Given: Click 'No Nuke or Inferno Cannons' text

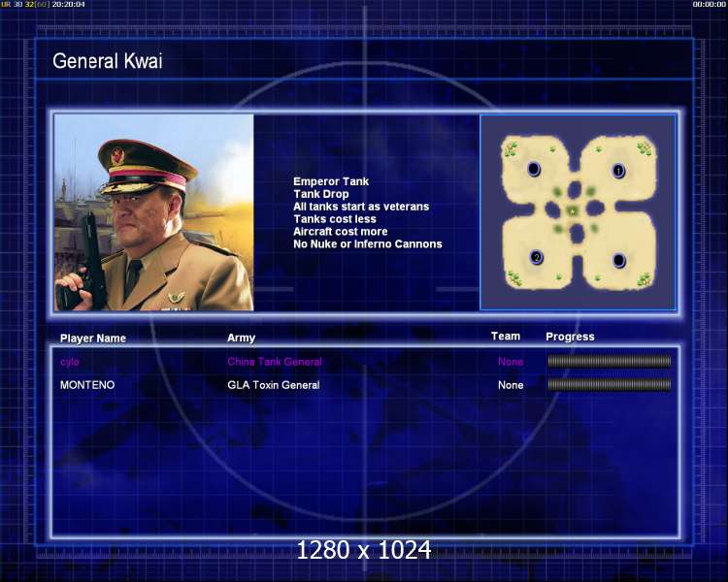Looking at the screenshot, I should point(368,244).
